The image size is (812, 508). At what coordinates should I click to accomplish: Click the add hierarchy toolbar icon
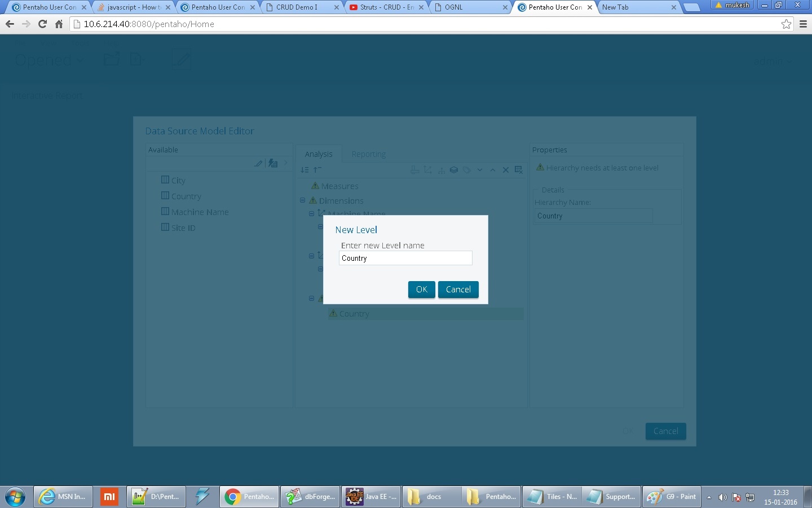point(442,170)
